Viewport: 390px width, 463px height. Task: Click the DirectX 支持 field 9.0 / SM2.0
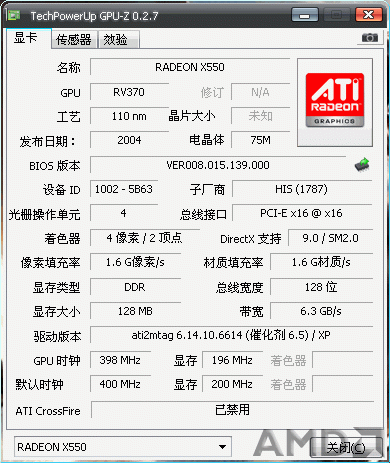click(330, 238)
